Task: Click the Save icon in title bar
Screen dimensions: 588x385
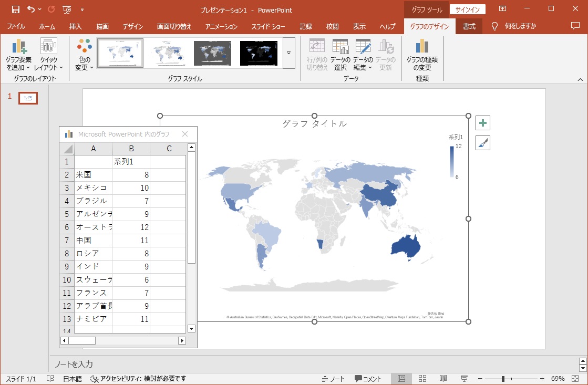Action: click(16, 9)
